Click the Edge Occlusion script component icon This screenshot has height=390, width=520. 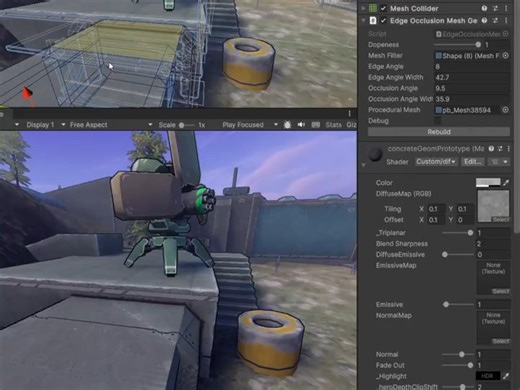(x=373, y=21)
